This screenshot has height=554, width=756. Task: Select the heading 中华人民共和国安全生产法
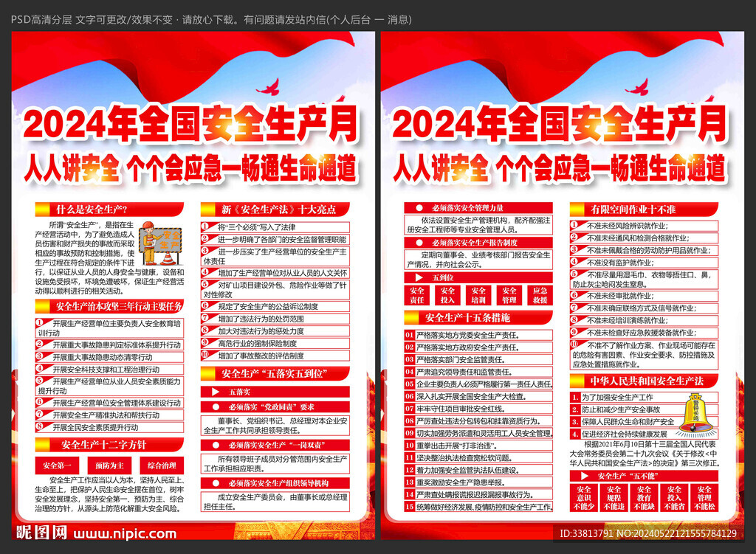644,381
